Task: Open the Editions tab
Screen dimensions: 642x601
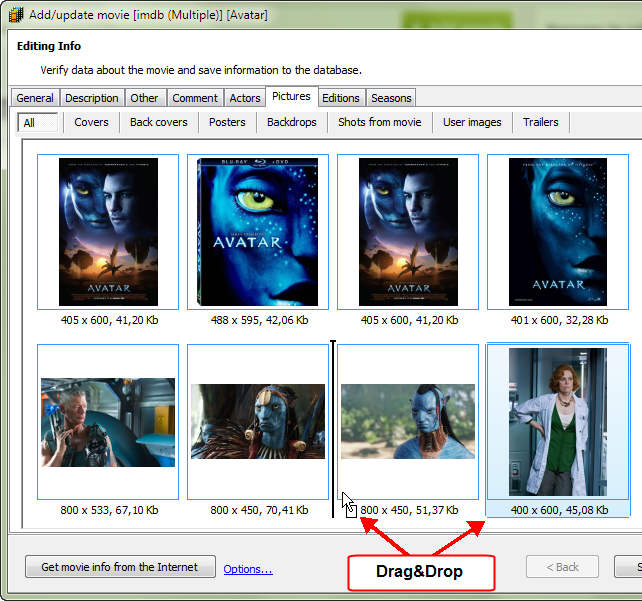Action: 341,98
